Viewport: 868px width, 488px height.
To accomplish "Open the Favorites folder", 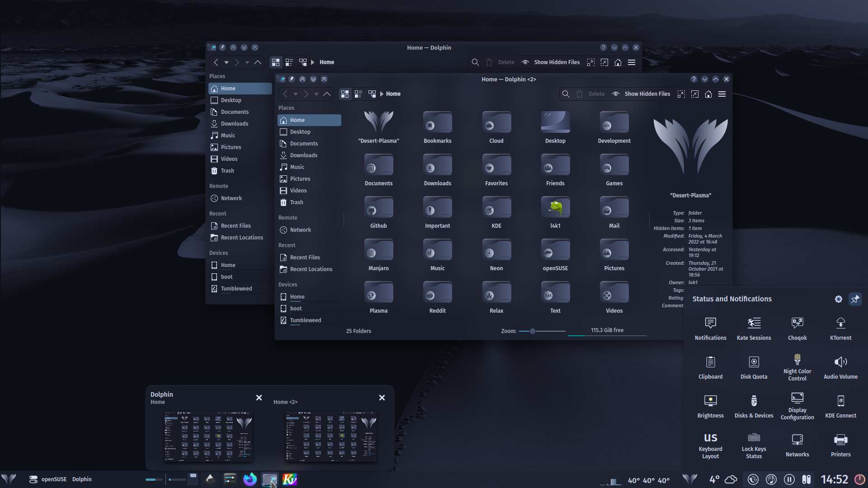I will (496, 170).
